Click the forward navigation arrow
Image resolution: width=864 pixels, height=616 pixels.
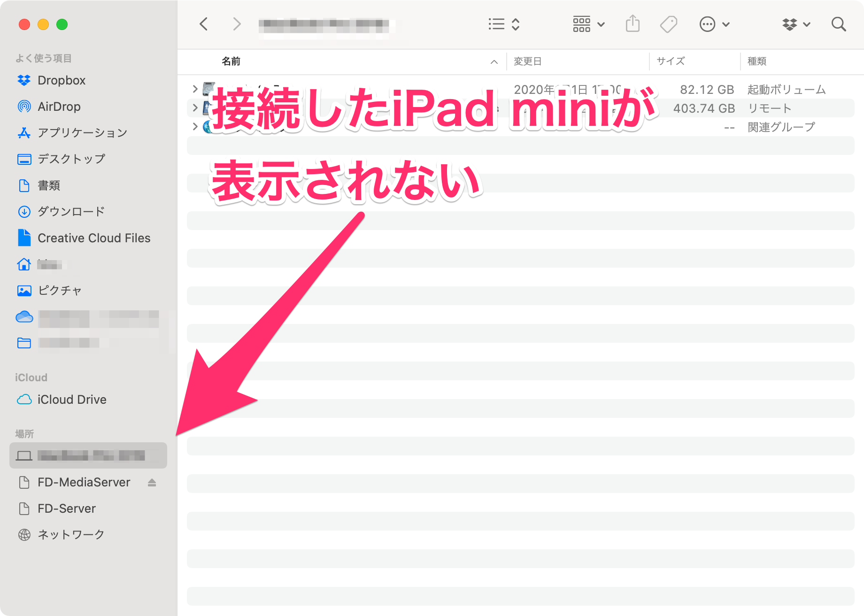point(236,24)
